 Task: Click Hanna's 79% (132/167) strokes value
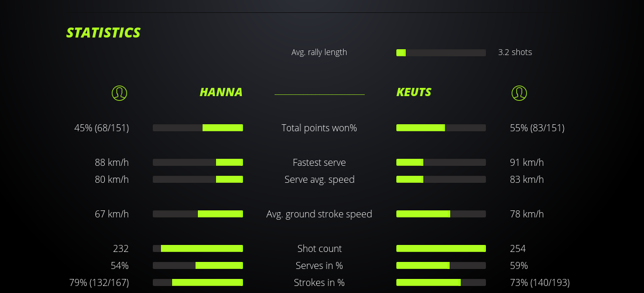pyautogui.click(x=99, y=282)
